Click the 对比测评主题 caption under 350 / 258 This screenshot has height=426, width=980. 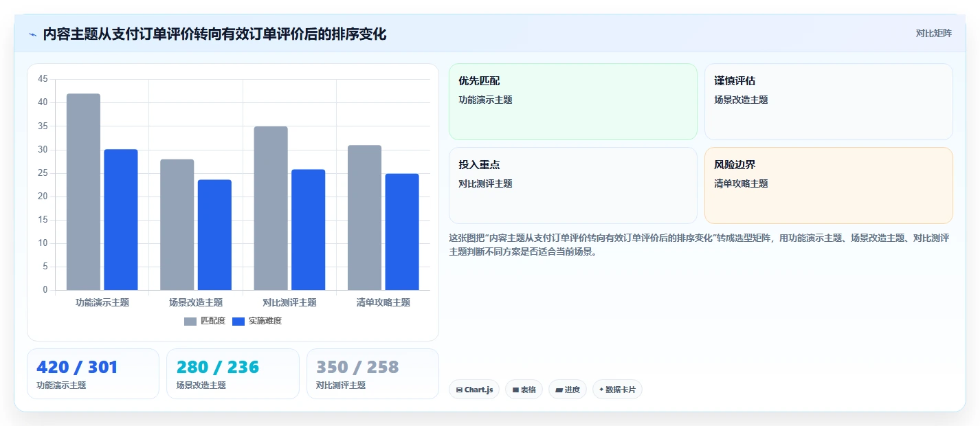point(341,385)
